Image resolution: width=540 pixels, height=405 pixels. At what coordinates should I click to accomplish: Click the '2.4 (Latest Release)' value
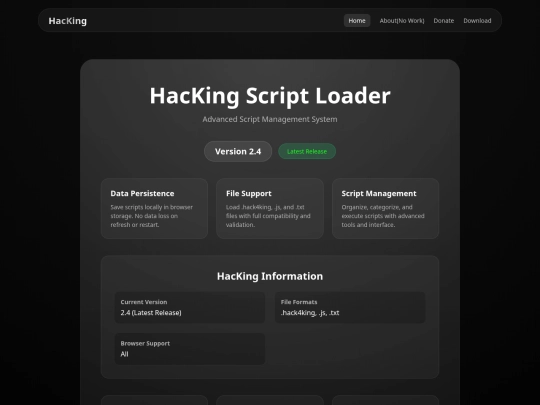151,313
